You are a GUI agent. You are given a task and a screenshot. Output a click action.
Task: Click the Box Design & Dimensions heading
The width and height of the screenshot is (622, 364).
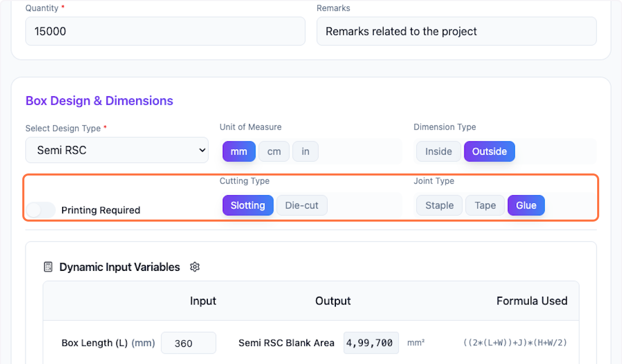100,101
